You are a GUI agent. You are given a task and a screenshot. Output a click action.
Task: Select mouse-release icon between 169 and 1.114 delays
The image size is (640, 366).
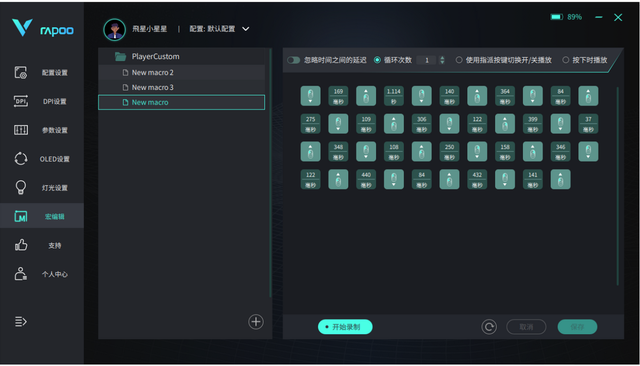[x=366, y=96]
